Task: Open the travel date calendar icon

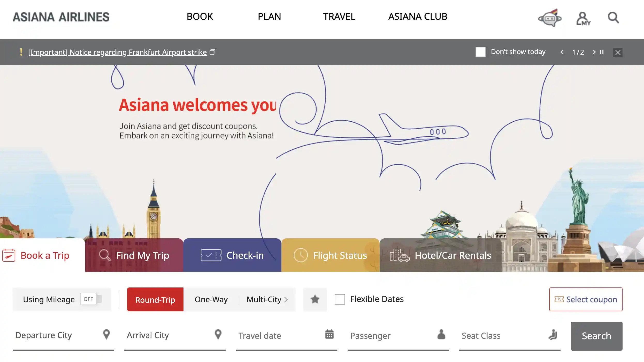Action: (329, 334)
